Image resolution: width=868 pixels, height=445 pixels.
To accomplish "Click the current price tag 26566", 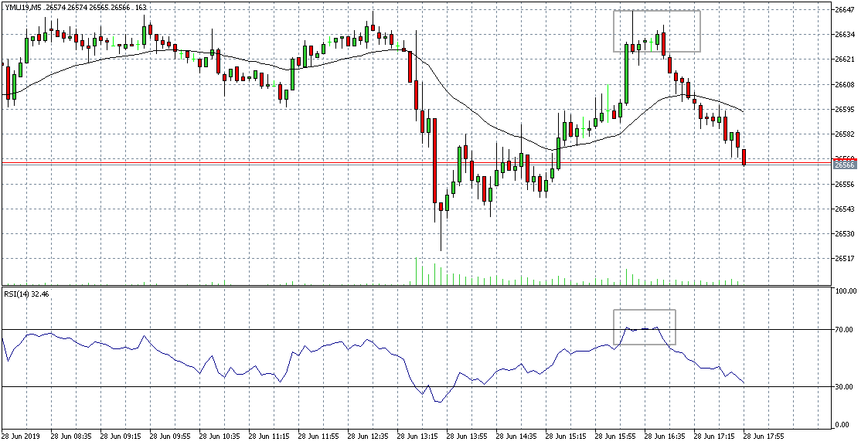I will tap(845, 165).
